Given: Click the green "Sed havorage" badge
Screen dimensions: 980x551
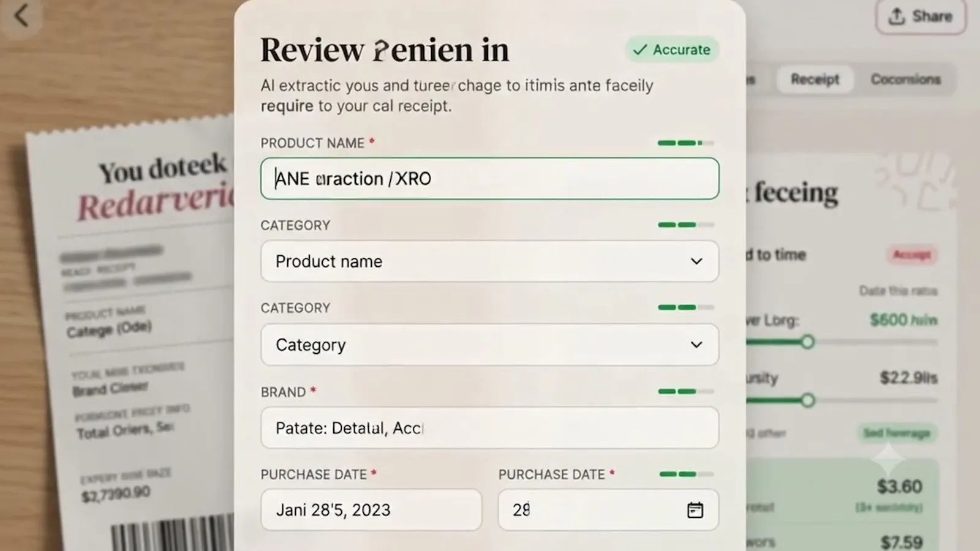Looking at the screenshot, I should point(897,433).
